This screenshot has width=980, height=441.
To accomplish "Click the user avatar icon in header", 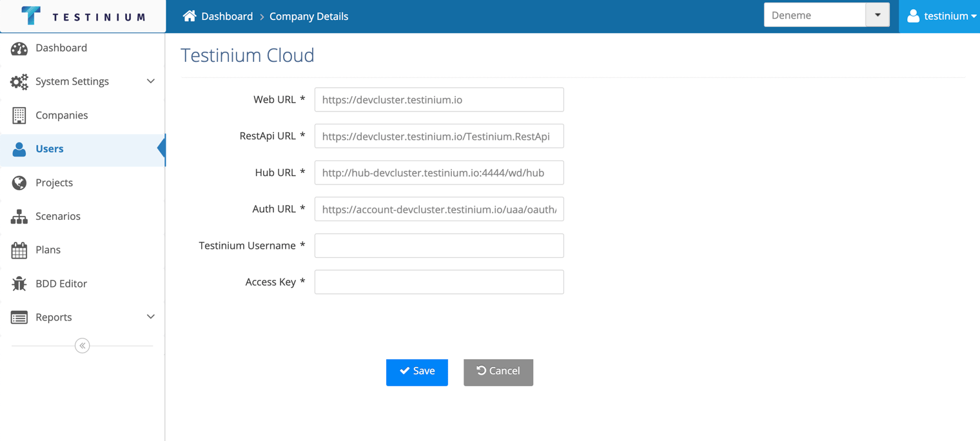I will 913,16.
